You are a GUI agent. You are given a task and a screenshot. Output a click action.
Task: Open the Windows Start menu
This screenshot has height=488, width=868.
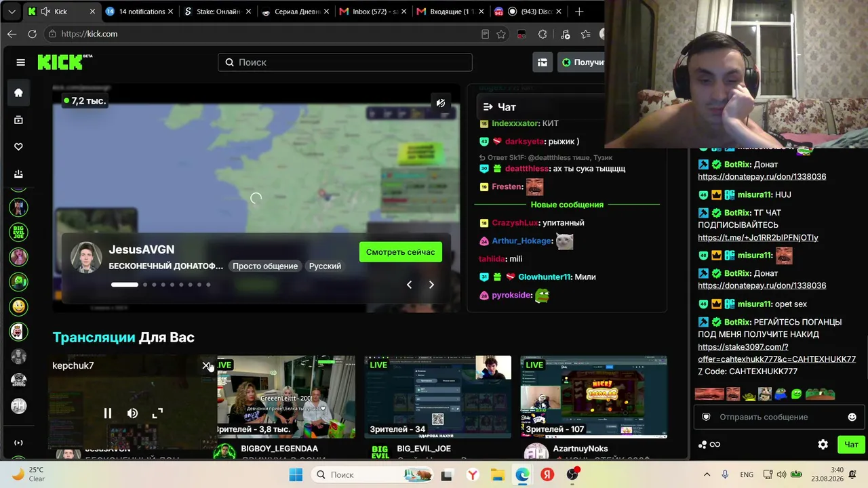pyautogui.click(x=296, y=474)
